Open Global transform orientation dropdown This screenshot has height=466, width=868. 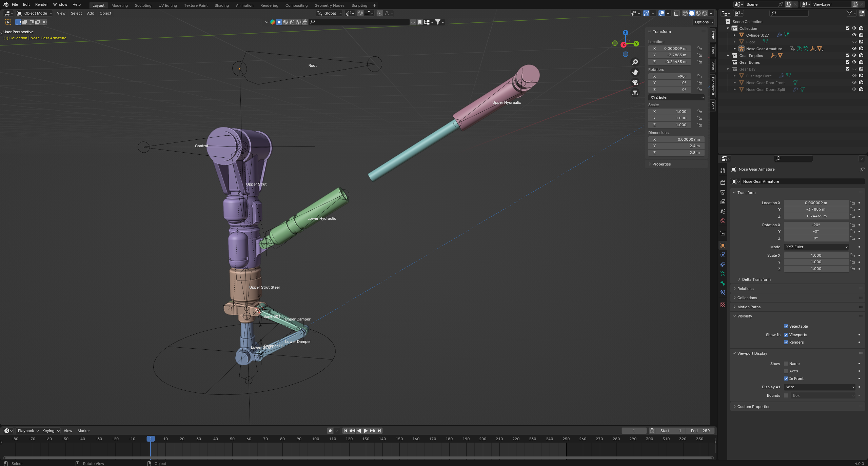click(x=330, y=13)
